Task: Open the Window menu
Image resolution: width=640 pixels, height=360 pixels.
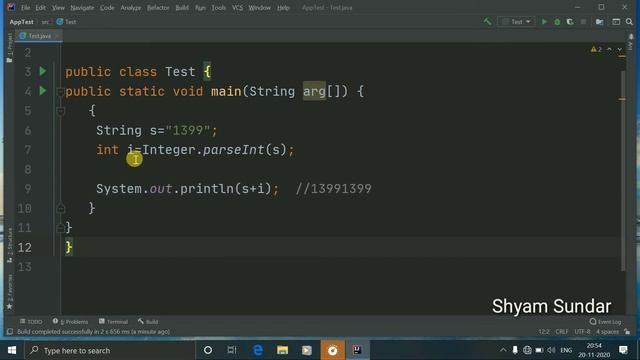Action: [x=259, y=7]
